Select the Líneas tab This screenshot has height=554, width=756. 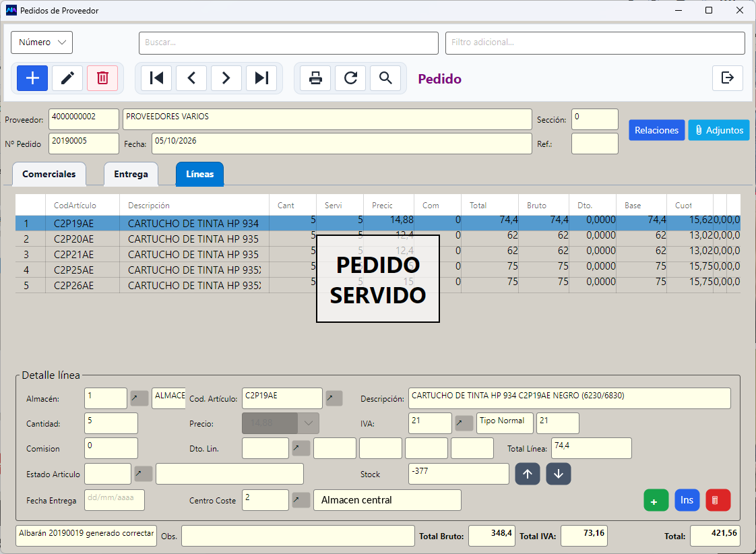(199, 174)
